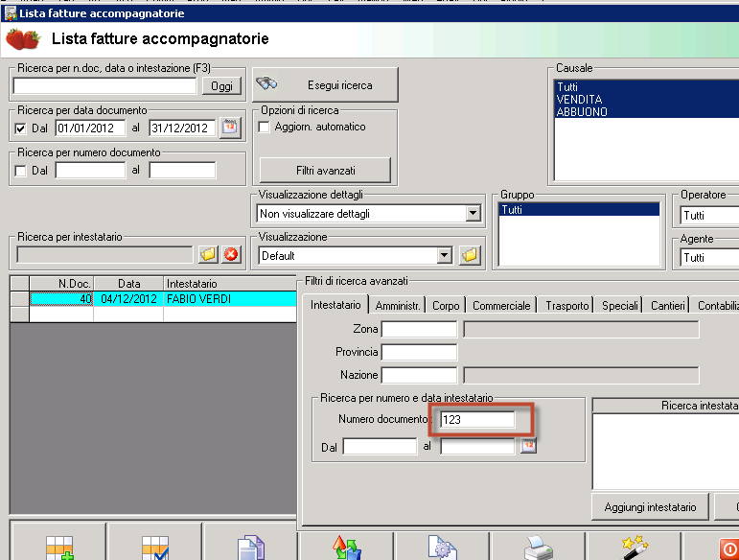This screenshot has width=739, height=560.
Task: Click the magic wand icon
Action: (635, 548)
